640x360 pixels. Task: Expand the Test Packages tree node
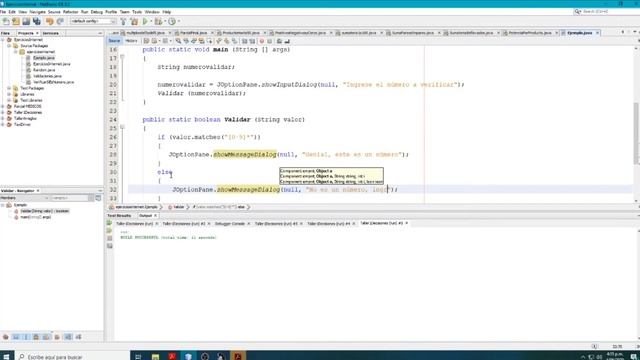[9, 88]
